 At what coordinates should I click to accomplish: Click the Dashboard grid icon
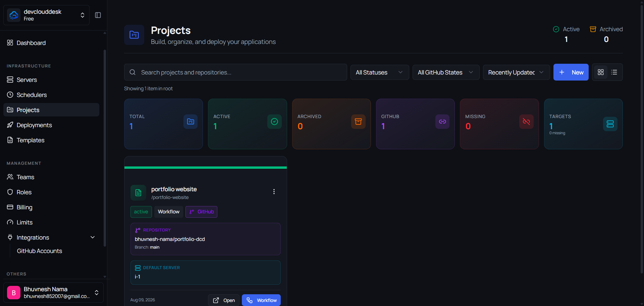pos(10,43)
